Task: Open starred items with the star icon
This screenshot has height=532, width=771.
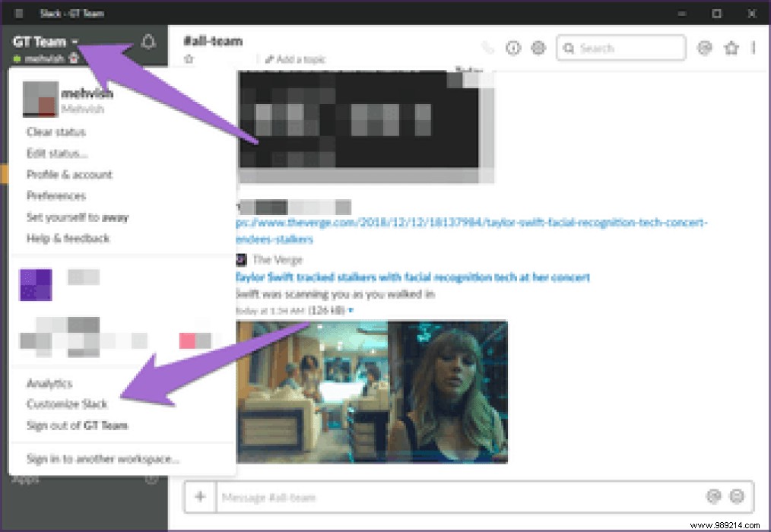Action: (731, 47)
